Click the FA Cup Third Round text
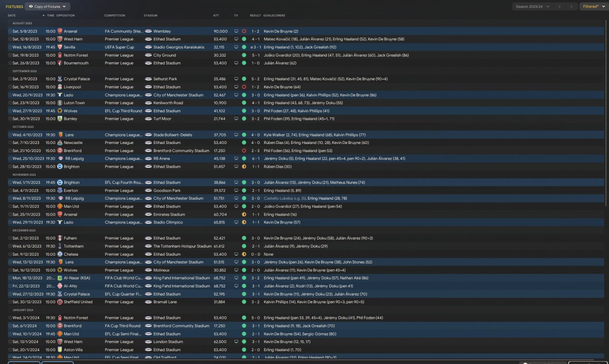Viewport: 609px width, 364px height. tap(123, 326)
